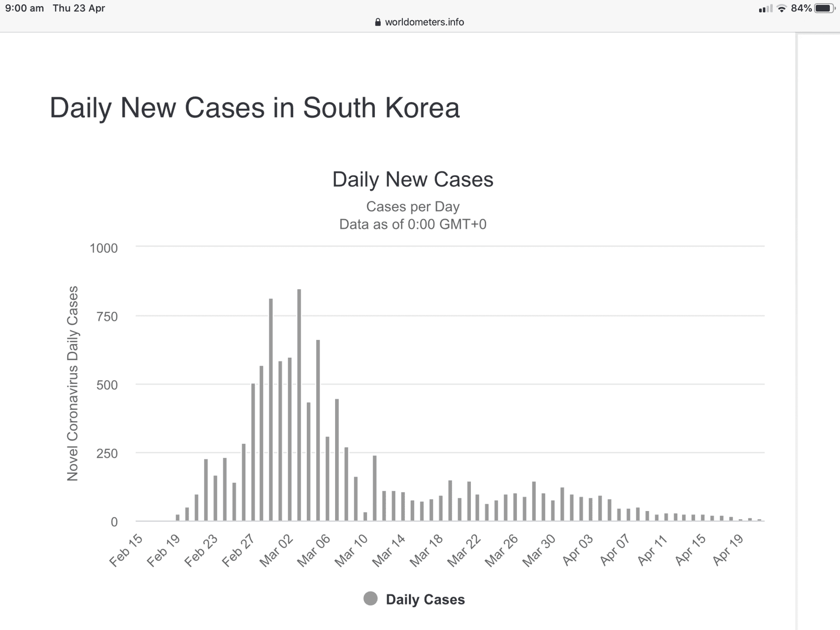
Task: Open the worldometers.info address field
Action: [419, 22]
